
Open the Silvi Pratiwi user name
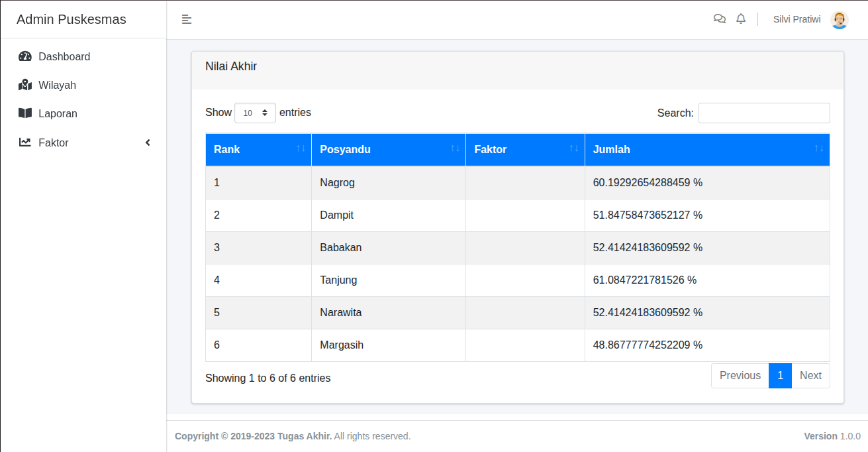click(797, 19)
